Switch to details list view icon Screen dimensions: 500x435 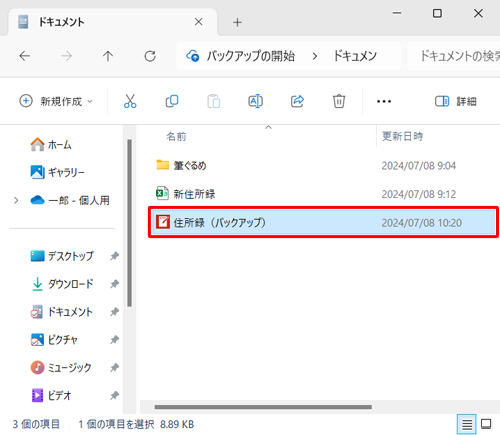(x=467, y=424)
